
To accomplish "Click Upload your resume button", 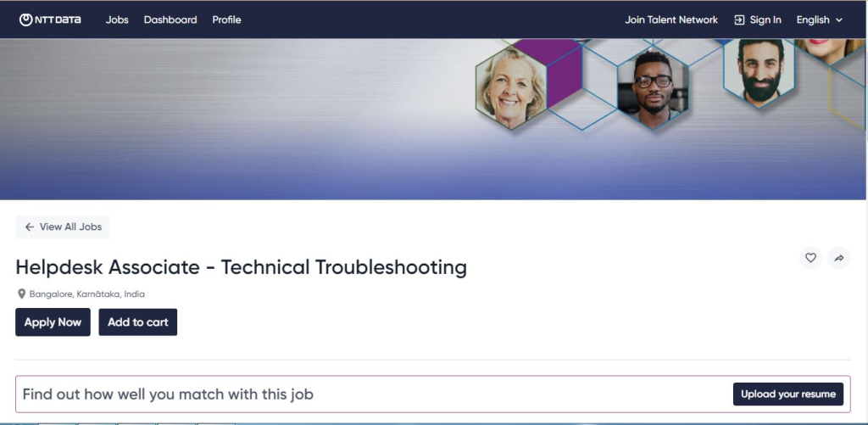I will (788, 394).
